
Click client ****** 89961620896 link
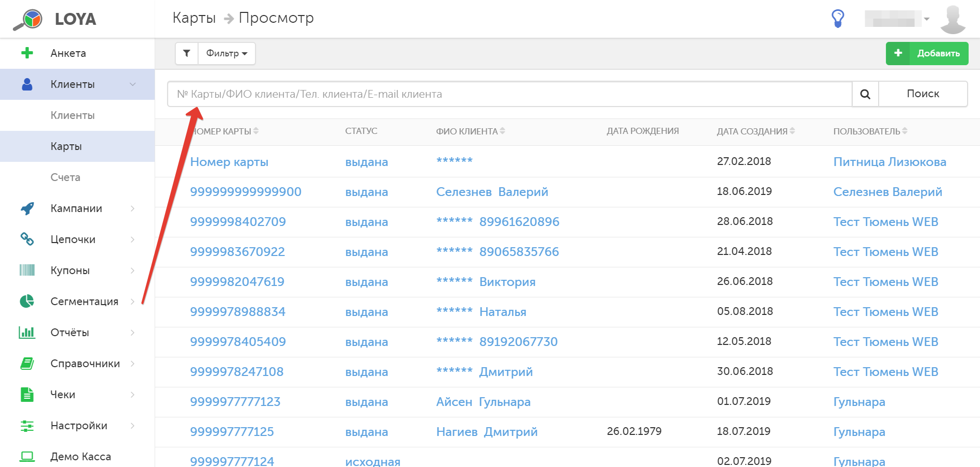point(497,222)
